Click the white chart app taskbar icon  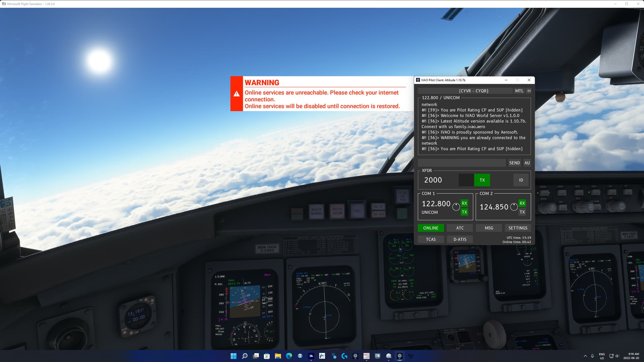(x=366, y=356)
